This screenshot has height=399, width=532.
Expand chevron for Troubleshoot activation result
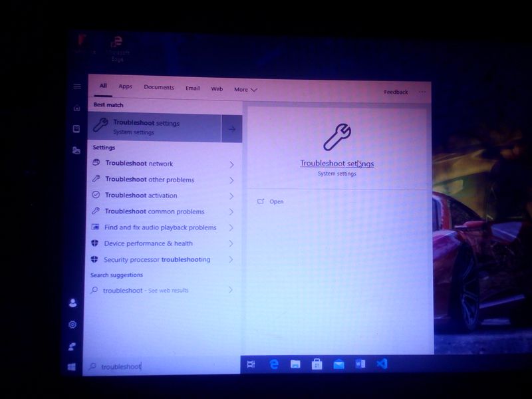pyautogui.click(x=231, y=196)
